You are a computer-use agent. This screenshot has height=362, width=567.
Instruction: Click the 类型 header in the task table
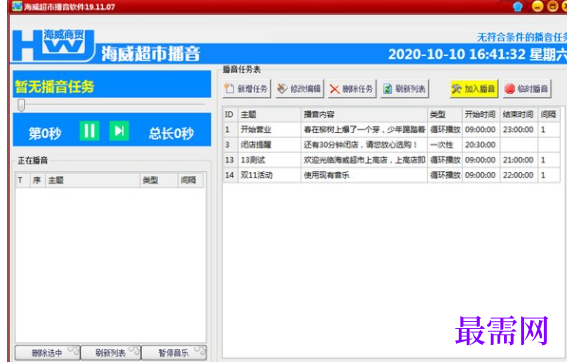445,115
